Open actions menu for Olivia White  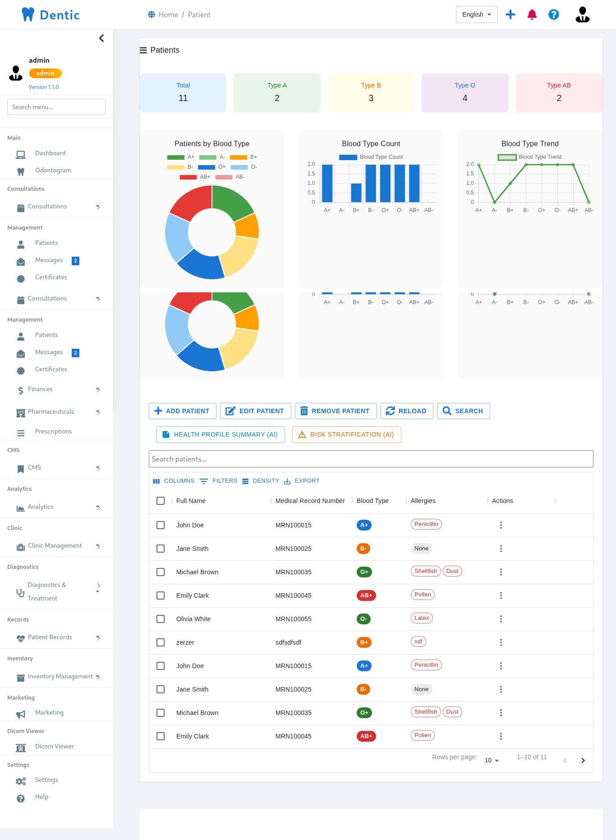pos(501,619)
